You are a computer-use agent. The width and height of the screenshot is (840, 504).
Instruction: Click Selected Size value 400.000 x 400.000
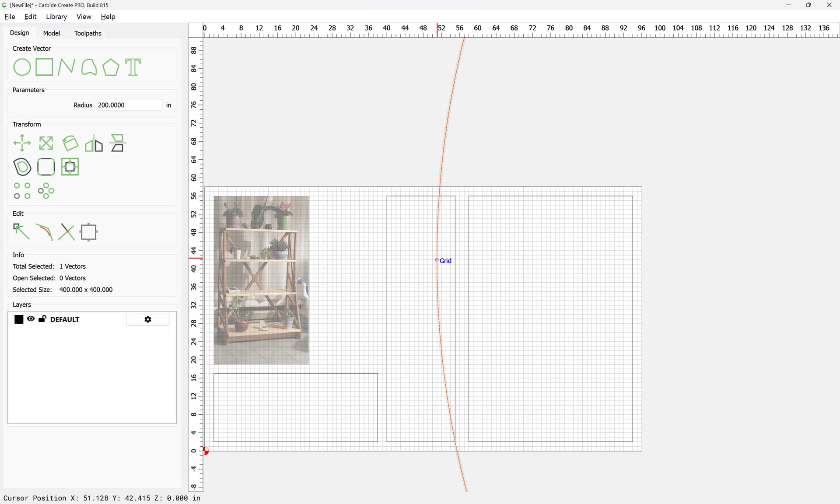(x=86, y=290)
